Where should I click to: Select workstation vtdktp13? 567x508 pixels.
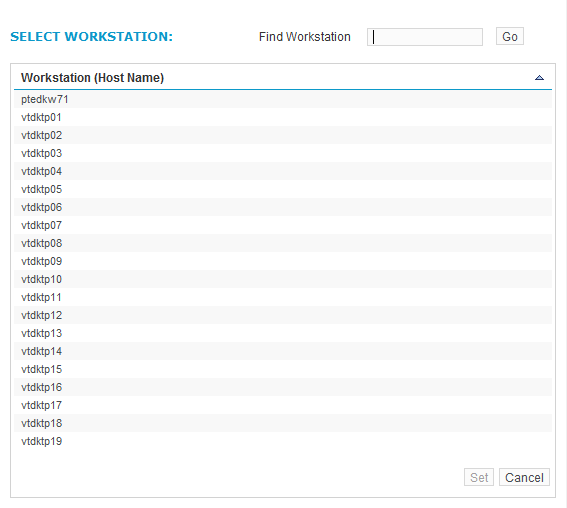pyautogui.click(x=283, y=333)
